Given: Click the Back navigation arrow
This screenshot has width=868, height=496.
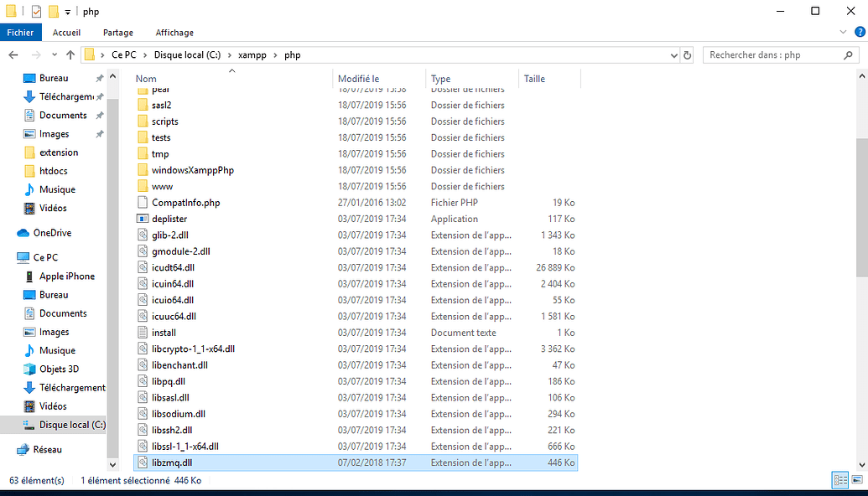Looking at the screenshot, I should pos(13,55).
